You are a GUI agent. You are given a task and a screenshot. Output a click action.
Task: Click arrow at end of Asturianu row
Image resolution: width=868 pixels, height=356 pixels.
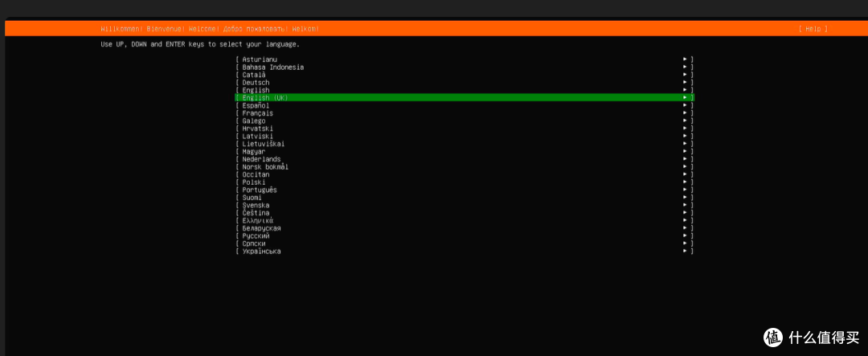686,59
